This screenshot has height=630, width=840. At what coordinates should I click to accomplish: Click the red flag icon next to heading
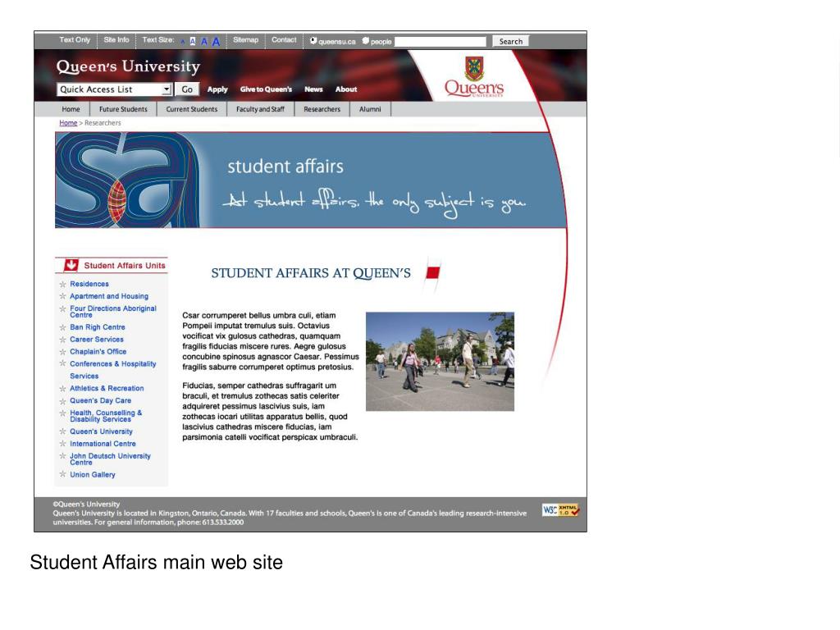432,273
